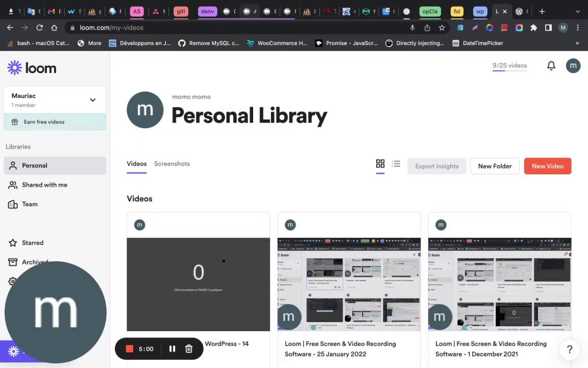Open the help question mark button
This screenshot has height=368, width=588.
point(569,350)
